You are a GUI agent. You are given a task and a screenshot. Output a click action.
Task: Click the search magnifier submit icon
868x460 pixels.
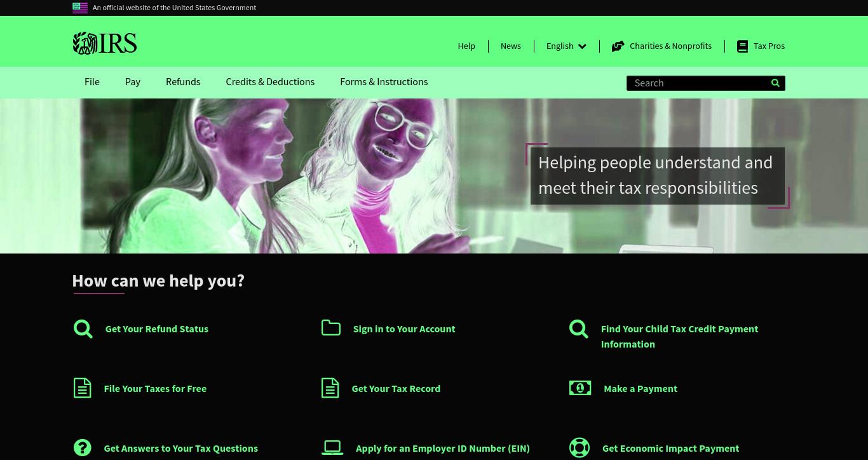tap(775, 83)
